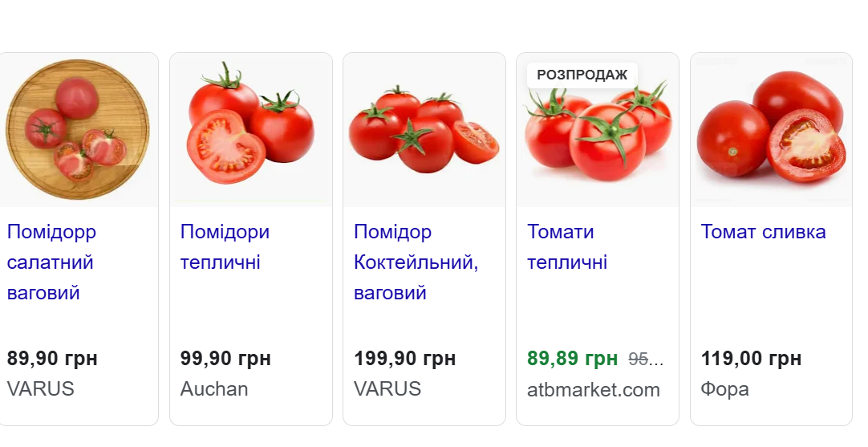Viewport: 868px width, 447px height.
Task: Click the salad tomatoes on wooden board image
Action: click(x=78, y=130)
